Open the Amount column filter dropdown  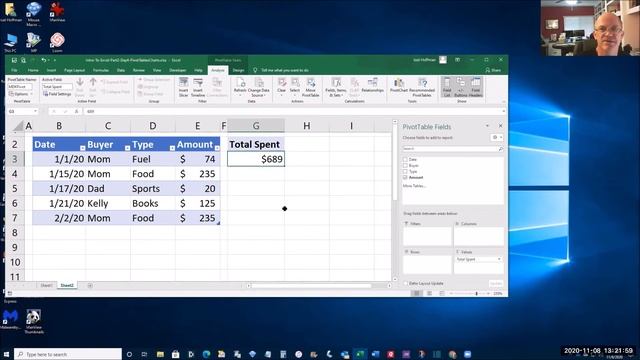pos(217,148)
